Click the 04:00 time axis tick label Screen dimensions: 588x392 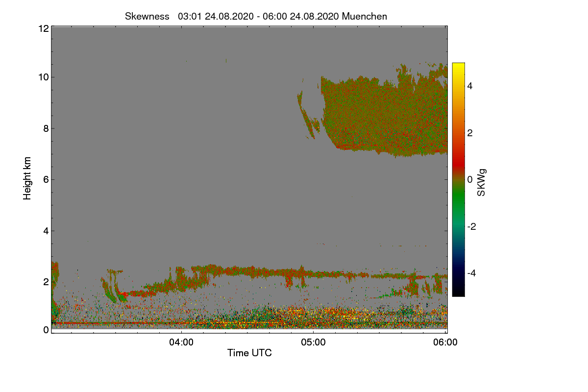181,343
